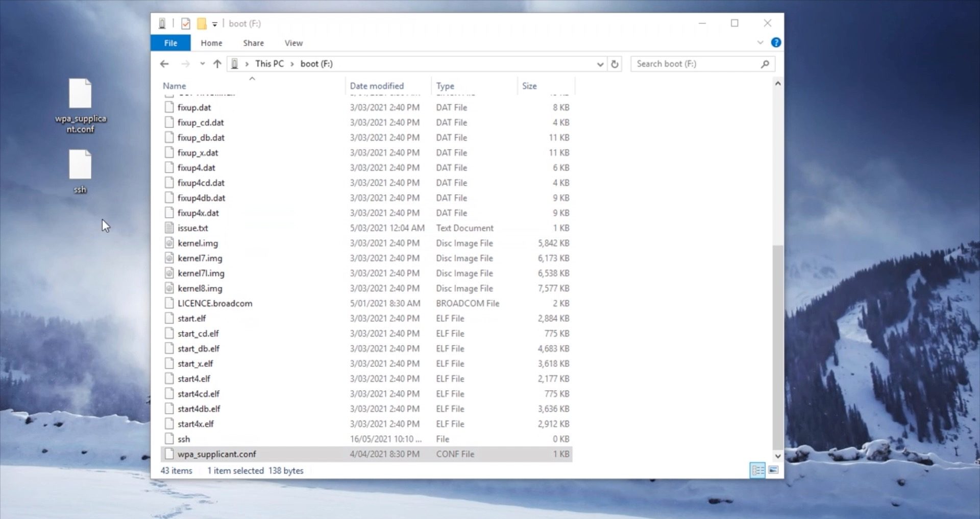Open the recent locations dropdown arrow
This screenshot has height=519, width=980.
click(x=203, y=64)
